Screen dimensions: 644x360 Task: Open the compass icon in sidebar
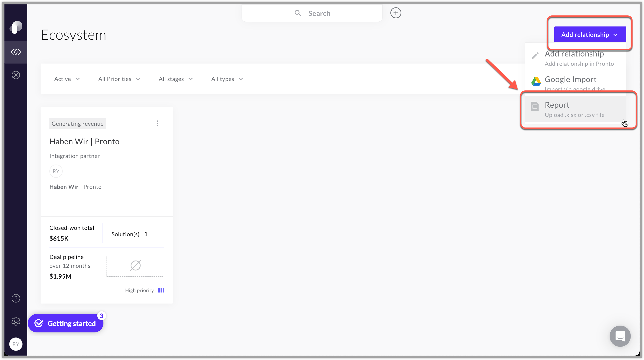(x=16, y=75)
